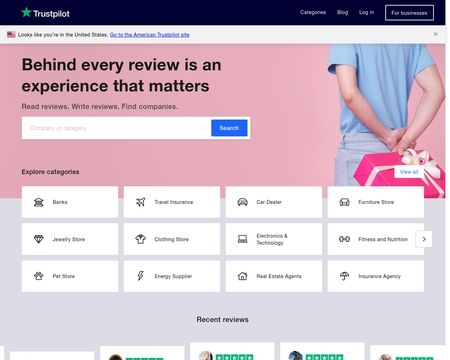Click the Real Estate Agents house icon
The height and width of the screenshot is (360, 450).
(242, 276)
